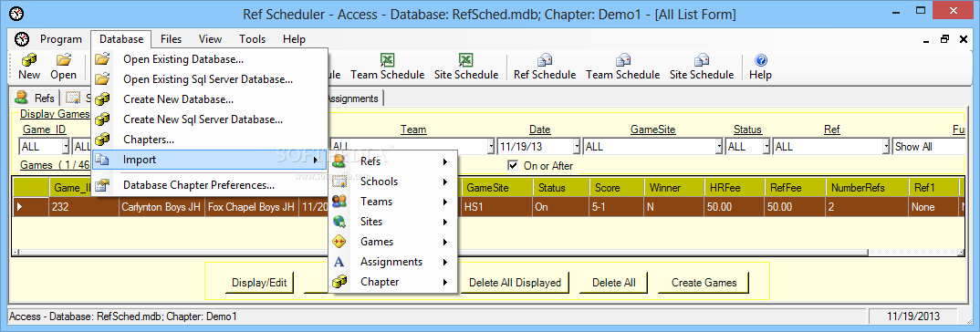The image size is (980, 332).
Task: Click the folder icon beside Open Existing Sql Server Database
Action: tap(102, 79)
